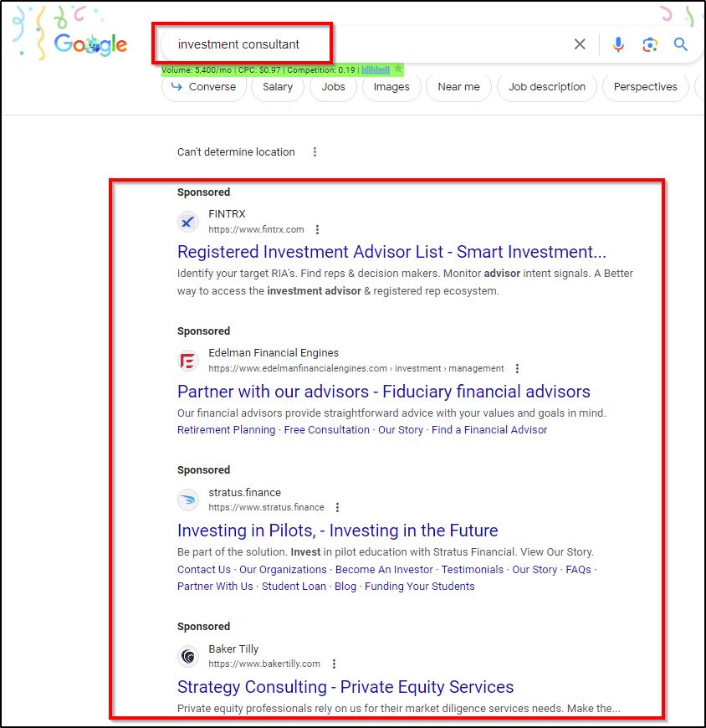
Task: Select the Job description filter chip
Action: [x=547, y=87]
